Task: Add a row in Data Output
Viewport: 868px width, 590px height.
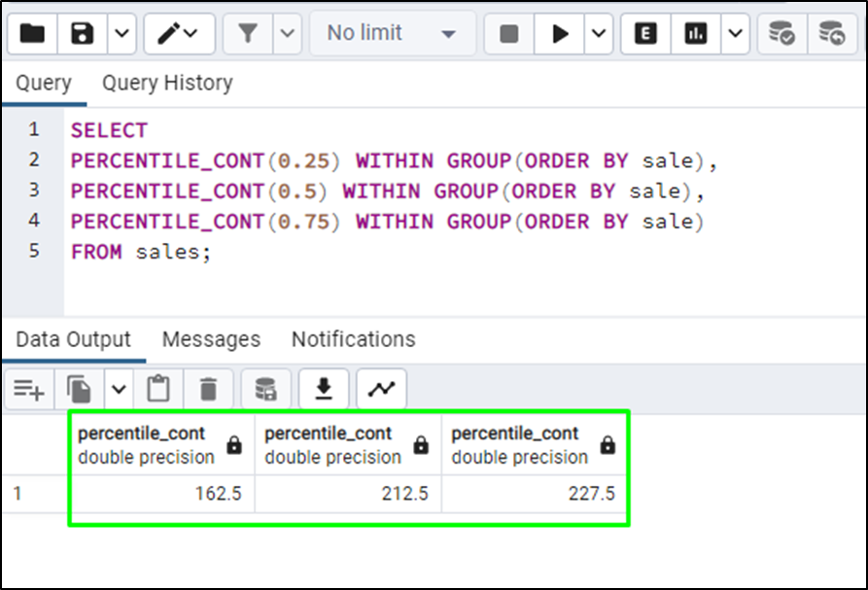Action: tap(29, 389)
